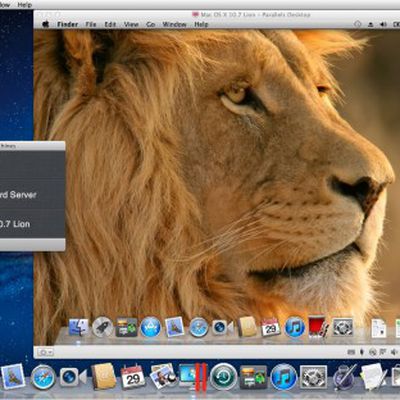400x400 pixels.
Task: Click the speaker icon in Parallels status bar
Action: coord(394,352)
